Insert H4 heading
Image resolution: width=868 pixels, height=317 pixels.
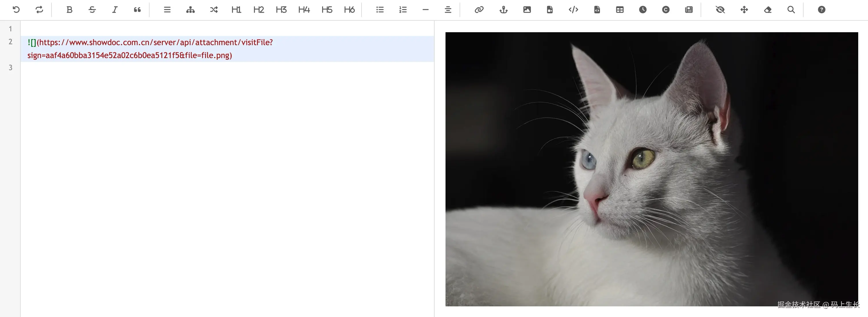(304, 9)
